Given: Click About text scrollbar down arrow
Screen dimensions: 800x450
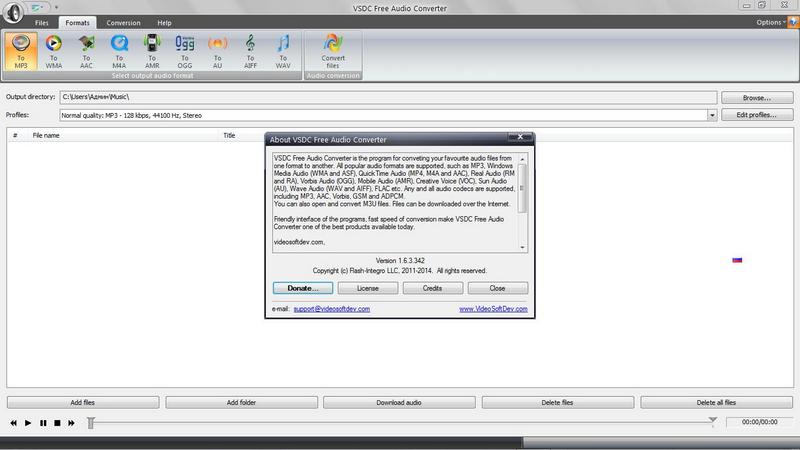Looking at the screenshot, I should pyautogui.click(x=522, y=247).
